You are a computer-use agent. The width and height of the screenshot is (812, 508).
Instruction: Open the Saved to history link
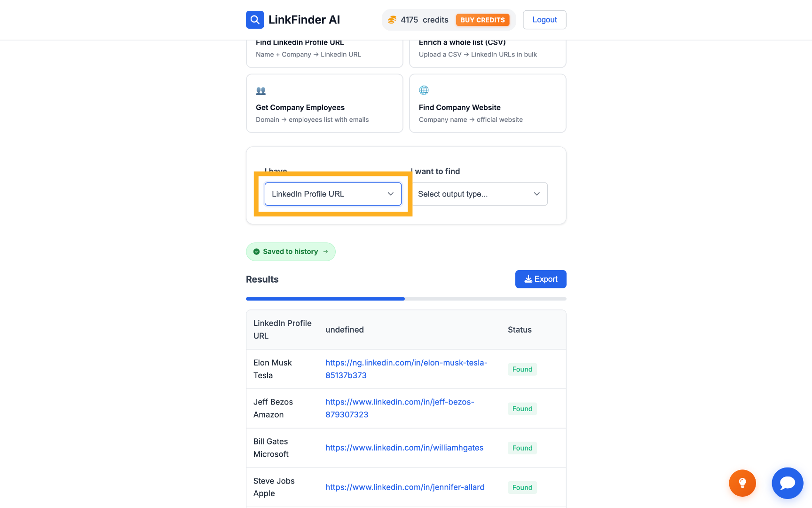291,252
